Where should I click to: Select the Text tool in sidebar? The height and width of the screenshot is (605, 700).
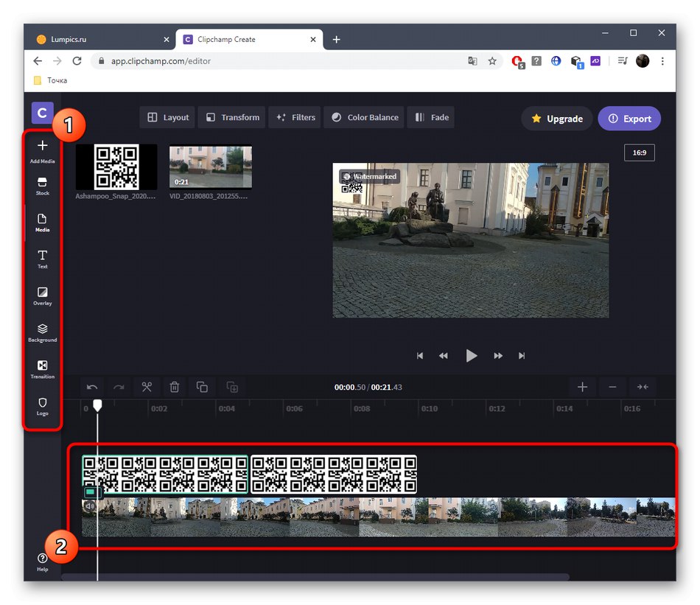42,259
